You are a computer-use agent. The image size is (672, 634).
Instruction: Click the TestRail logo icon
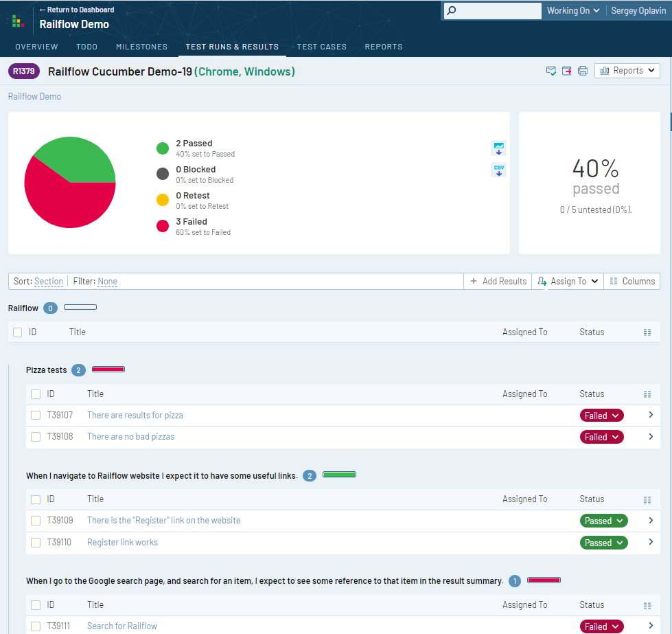point(19,21)
